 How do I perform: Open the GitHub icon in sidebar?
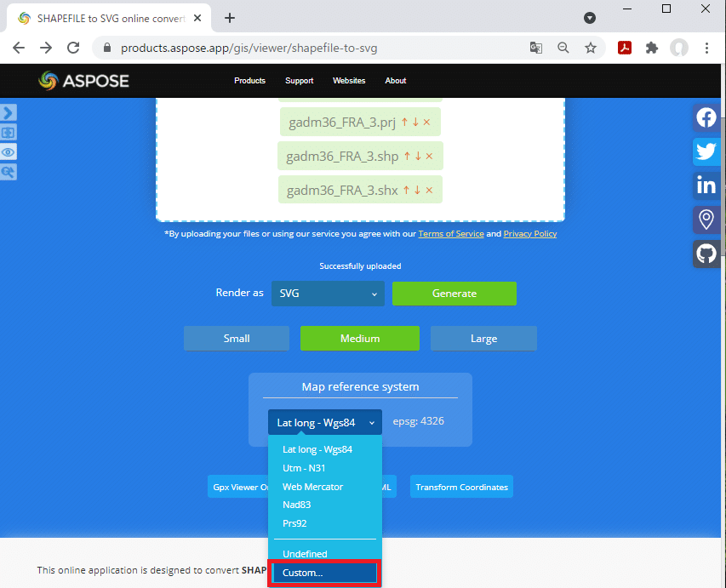coord(706,254)
